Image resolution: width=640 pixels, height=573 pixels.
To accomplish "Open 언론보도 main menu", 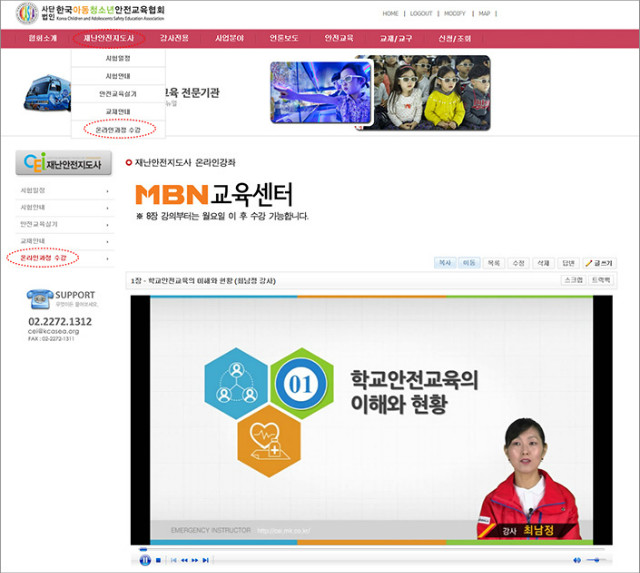I will pyautogui.click(x=284, y=38).
